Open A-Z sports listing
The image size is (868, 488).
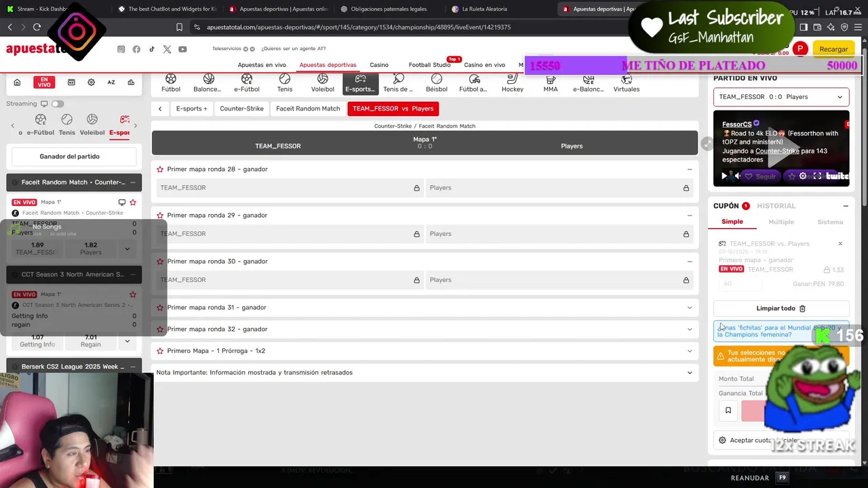click(111, 83)
